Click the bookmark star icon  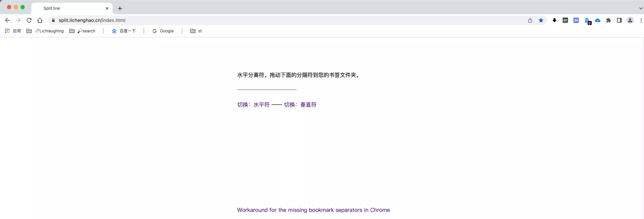pos(541,20)
